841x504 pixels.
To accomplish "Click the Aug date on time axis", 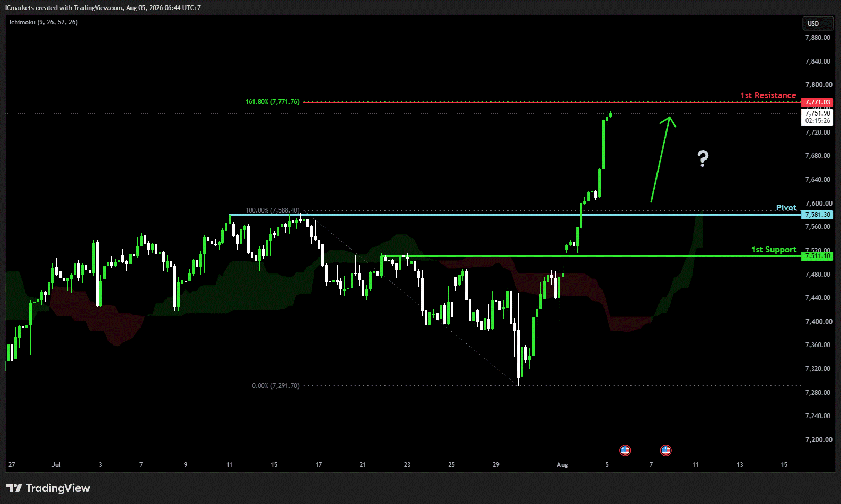I will (x=562, y=465).
